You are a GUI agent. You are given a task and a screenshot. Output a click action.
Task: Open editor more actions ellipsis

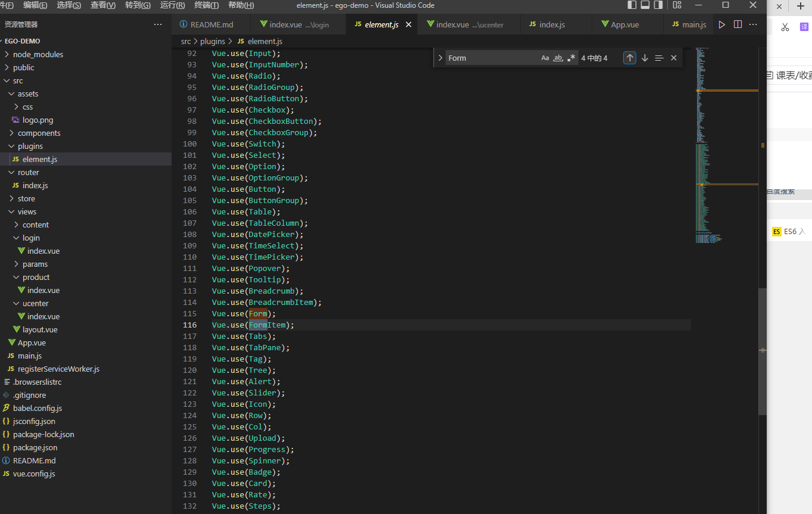tap(753, 24)
